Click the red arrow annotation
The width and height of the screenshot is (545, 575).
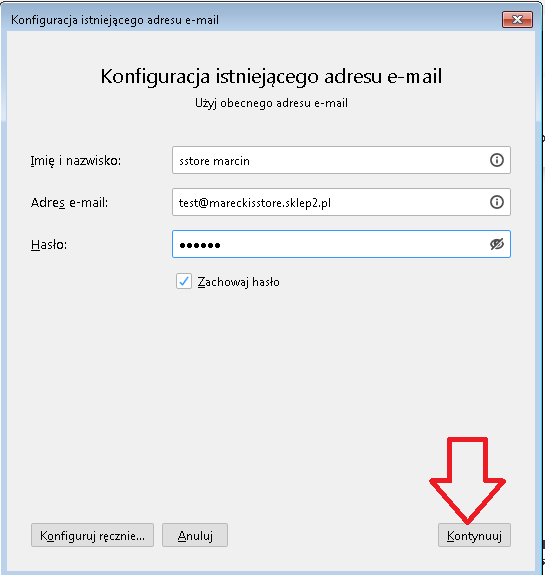click(468, 480)
